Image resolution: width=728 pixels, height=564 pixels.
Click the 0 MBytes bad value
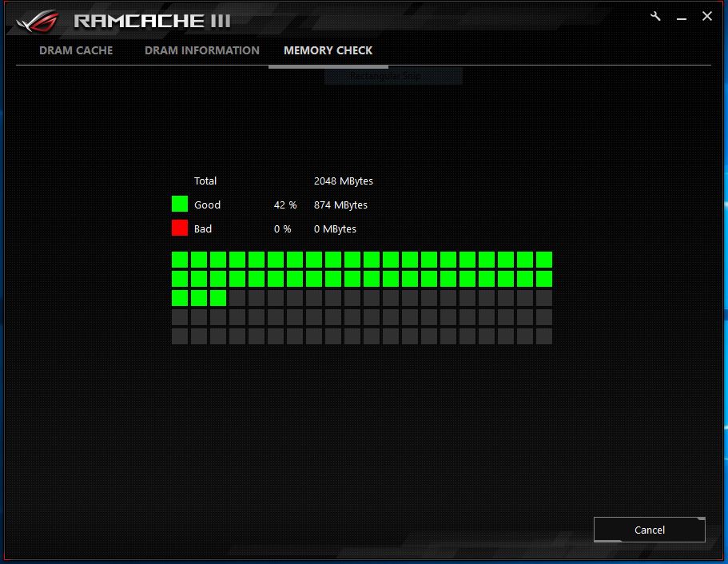point(335,228)
